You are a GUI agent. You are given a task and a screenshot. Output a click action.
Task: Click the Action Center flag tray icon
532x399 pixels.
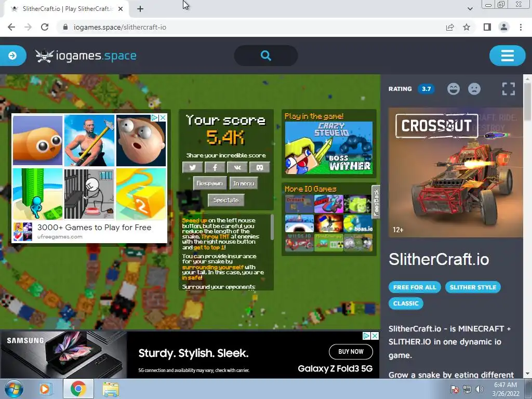(x=455, y=389)
